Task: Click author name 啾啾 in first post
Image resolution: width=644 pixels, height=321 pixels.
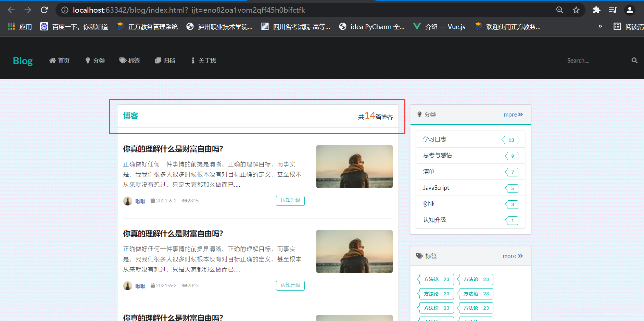Action: (140, 201)
